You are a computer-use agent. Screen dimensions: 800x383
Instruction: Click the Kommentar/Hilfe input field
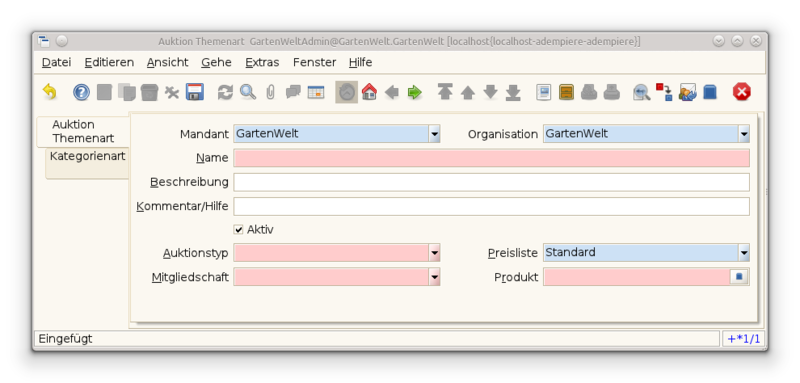491,207
